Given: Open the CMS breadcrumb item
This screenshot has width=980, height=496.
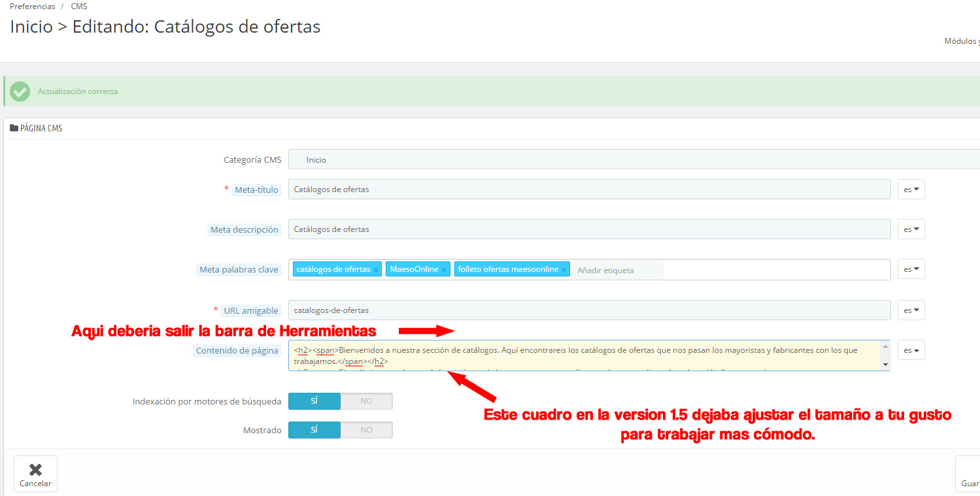Looking at the screenshot, I should point(79,6).
